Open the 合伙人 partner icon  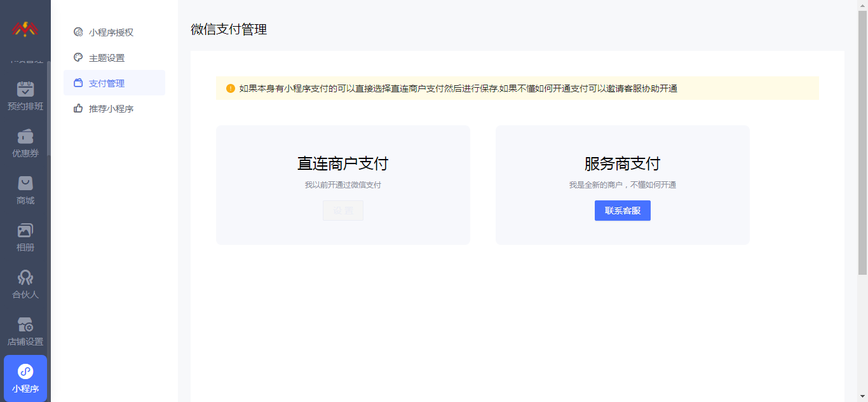25,277
